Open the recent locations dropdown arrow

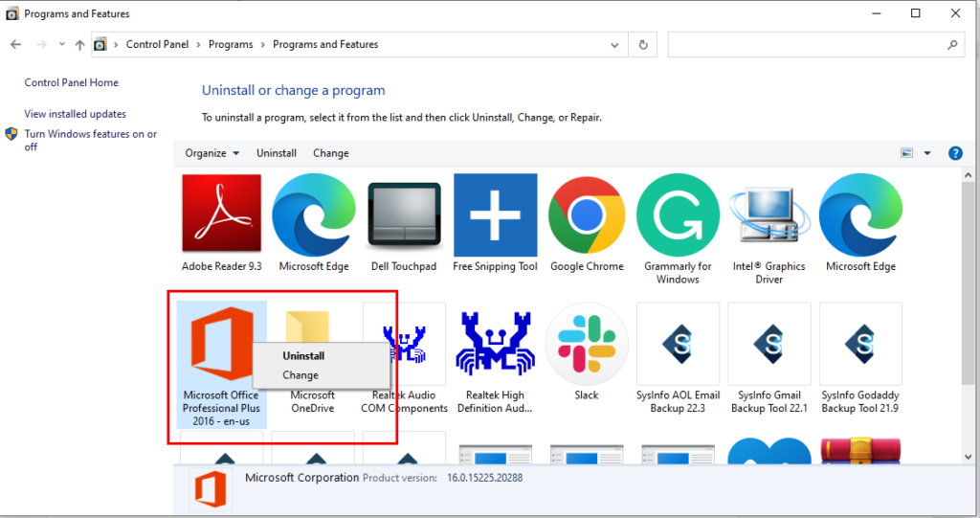[x=62, y=44]
